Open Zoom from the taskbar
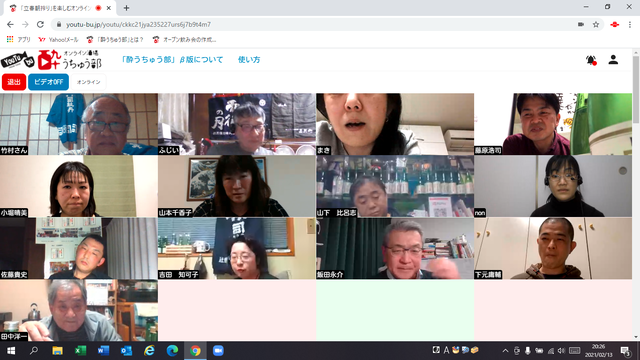This screenshot has height=360, width=640. click(x=218, y=351)
